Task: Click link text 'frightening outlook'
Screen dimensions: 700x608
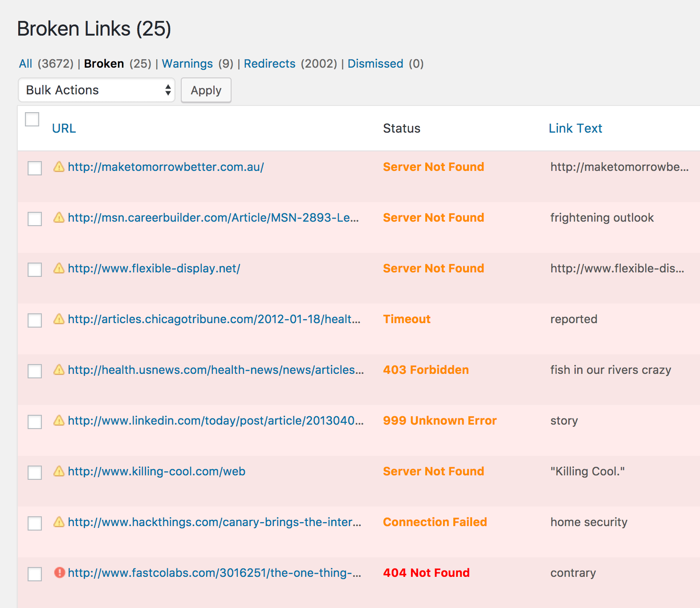Action: [602, 218]
